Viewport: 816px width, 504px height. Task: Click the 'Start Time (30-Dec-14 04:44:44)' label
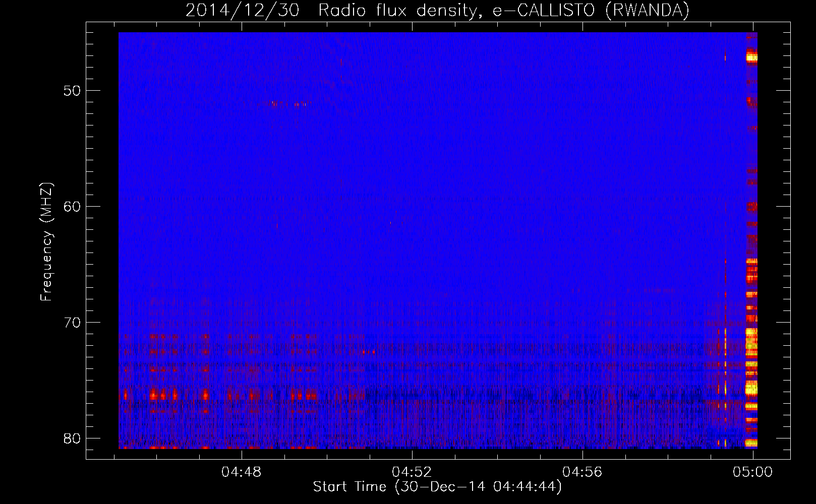click(x=437, y=487)
